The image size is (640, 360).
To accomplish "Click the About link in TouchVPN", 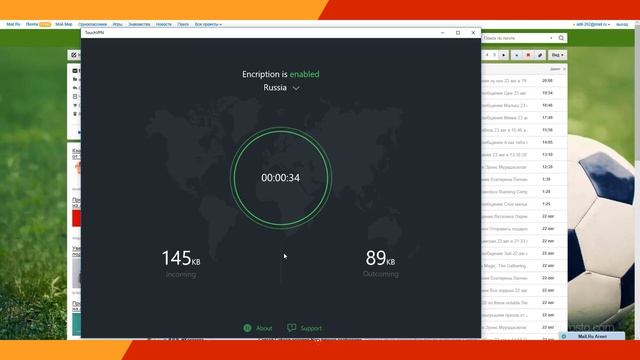I will pos(264,328).
